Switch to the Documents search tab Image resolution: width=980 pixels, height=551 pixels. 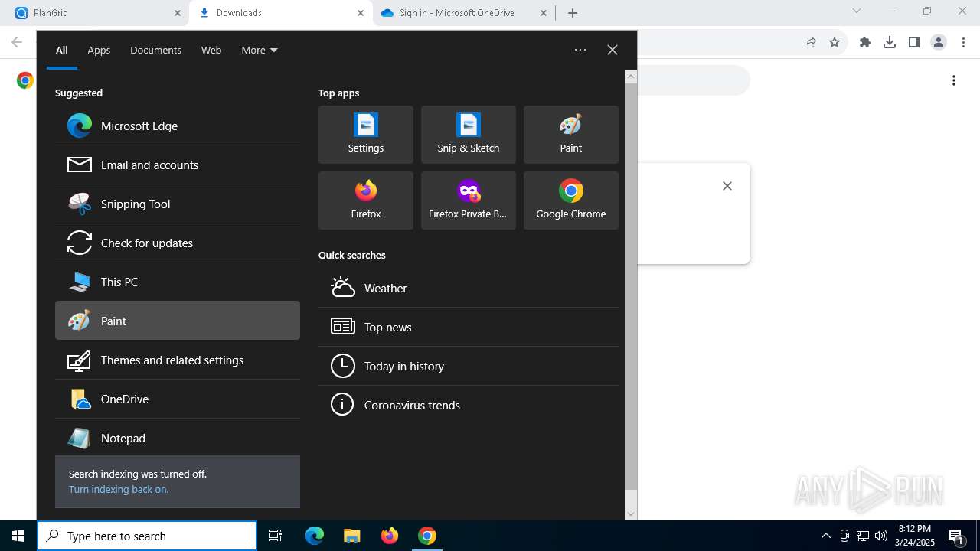(x=155, y=51)
